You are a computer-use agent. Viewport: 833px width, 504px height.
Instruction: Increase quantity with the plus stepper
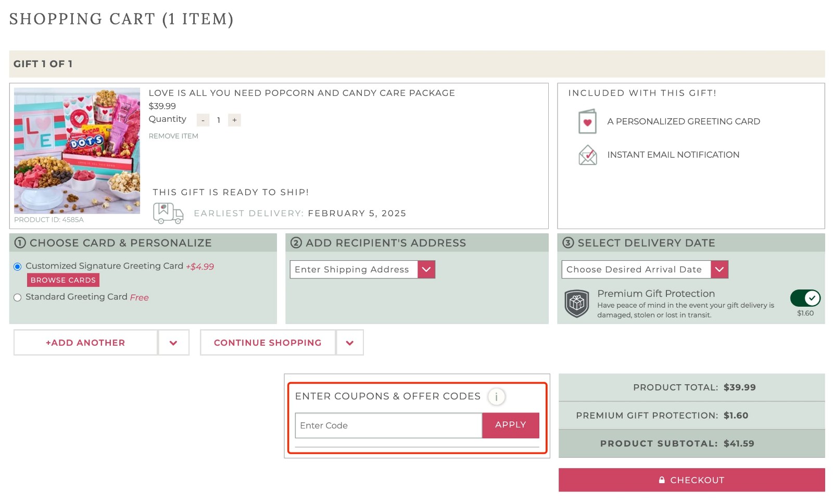(x=234, y=120)
